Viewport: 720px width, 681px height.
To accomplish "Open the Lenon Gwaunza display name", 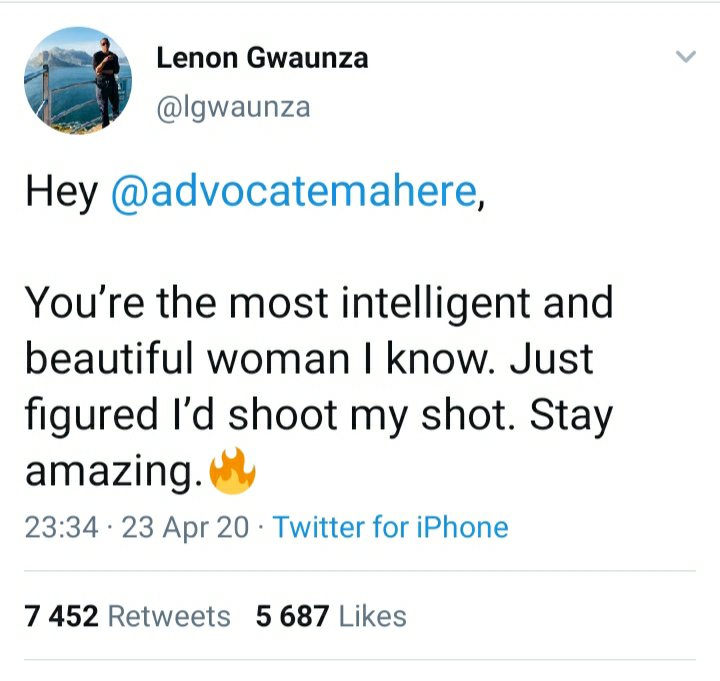I will coord(262,59).
